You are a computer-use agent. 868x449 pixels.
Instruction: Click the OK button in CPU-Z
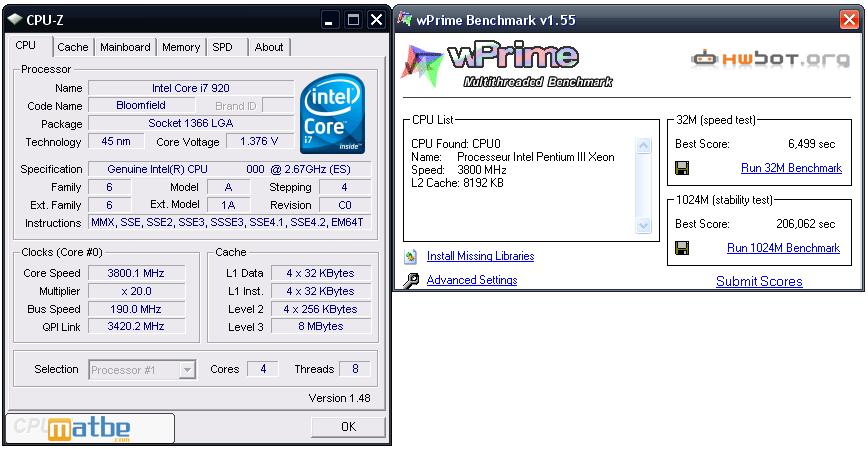(x=348, y=427)
